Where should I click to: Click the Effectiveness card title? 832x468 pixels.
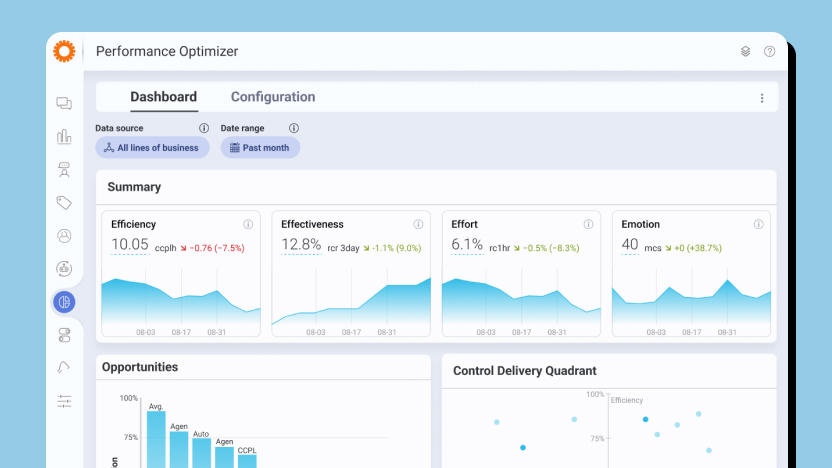pyautogui.click(x=312, y=224)
